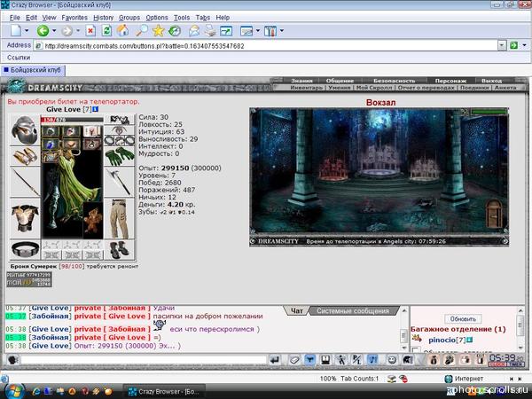532x399 pixels.
Task: Open the Безопасность game menu
Action: pos(394,81)
